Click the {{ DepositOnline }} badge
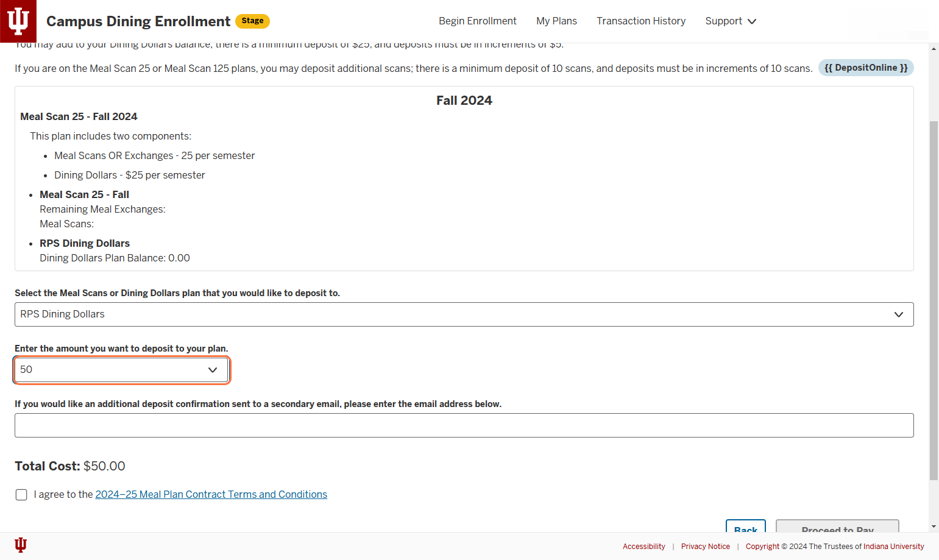The width and height of the screenshot is (939, 560). coord(866,68)
